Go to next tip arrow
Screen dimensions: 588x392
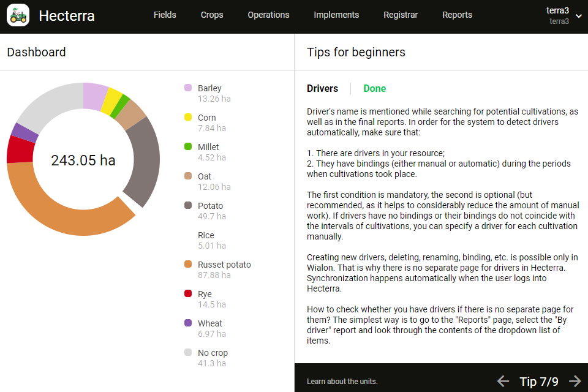tap(575, 382)
